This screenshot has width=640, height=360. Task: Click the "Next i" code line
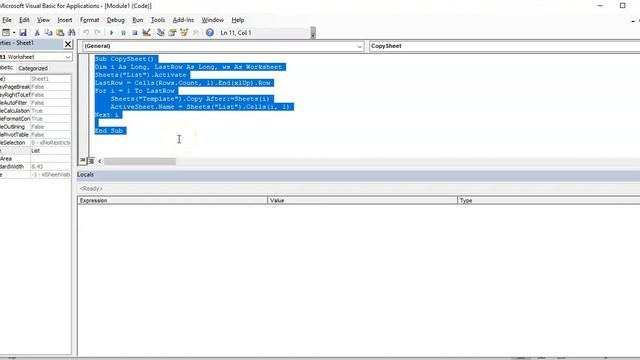click(x=107, y=115)
